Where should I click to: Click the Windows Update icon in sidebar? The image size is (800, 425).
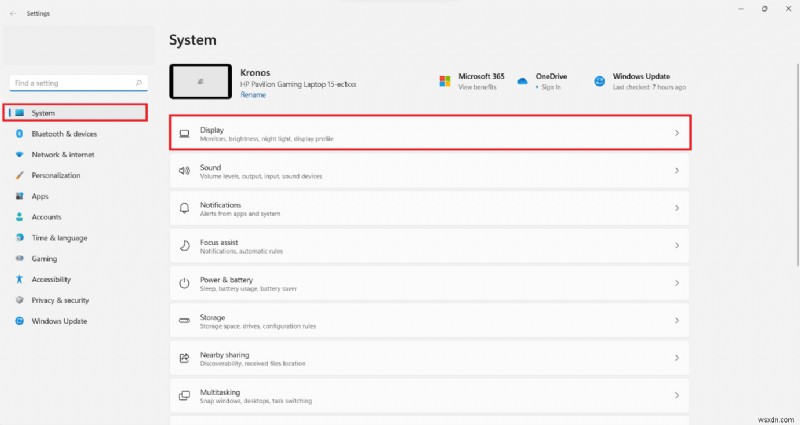coord(19,321)
